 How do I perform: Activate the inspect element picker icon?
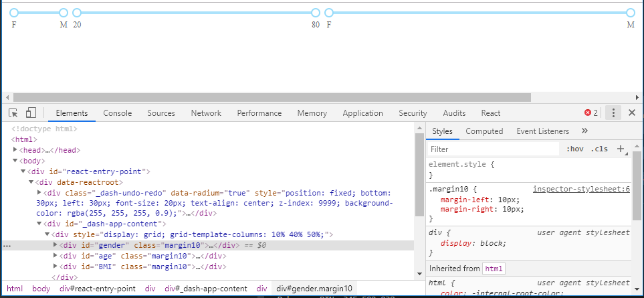pyautogui.click(x=13, y=113)
